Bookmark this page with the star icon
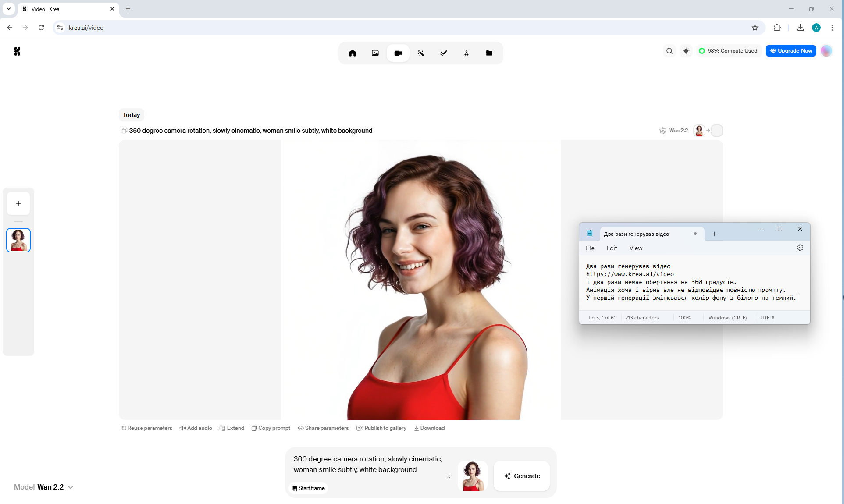This screenshot has width=844, height=504. tap(755, 28)
